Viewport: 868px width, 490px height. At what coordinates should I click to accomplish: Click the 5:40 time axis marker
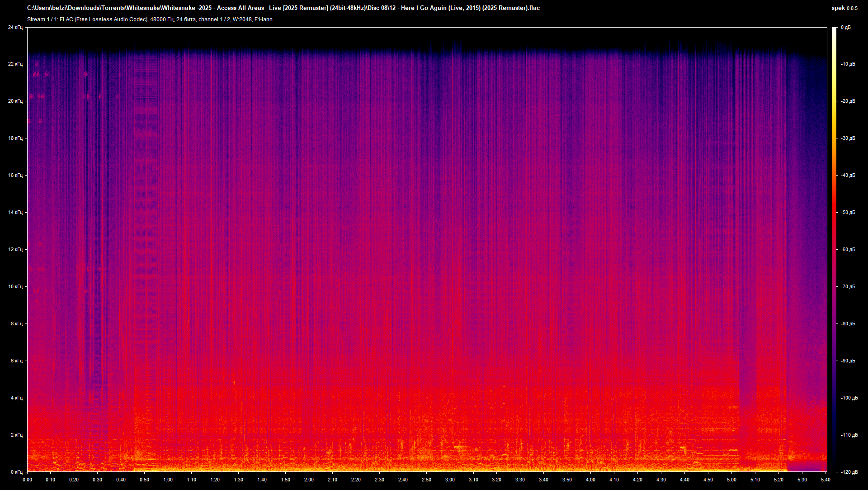pyautogui.click(x=826, y=480)
